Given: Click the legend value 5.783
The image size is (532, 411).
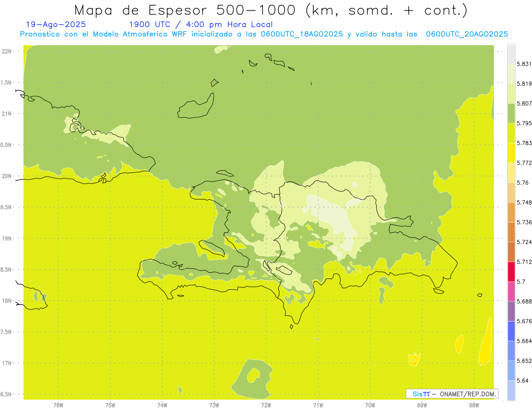Looking at the screenshot, I should coord(524,143).
